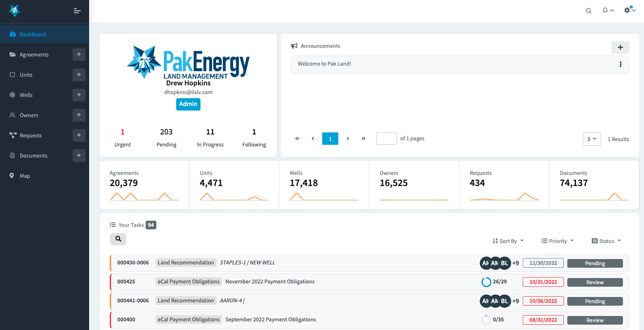The image size is (644, 330).
Task: Open the Sort By dropdown
Action: point(508,241)
